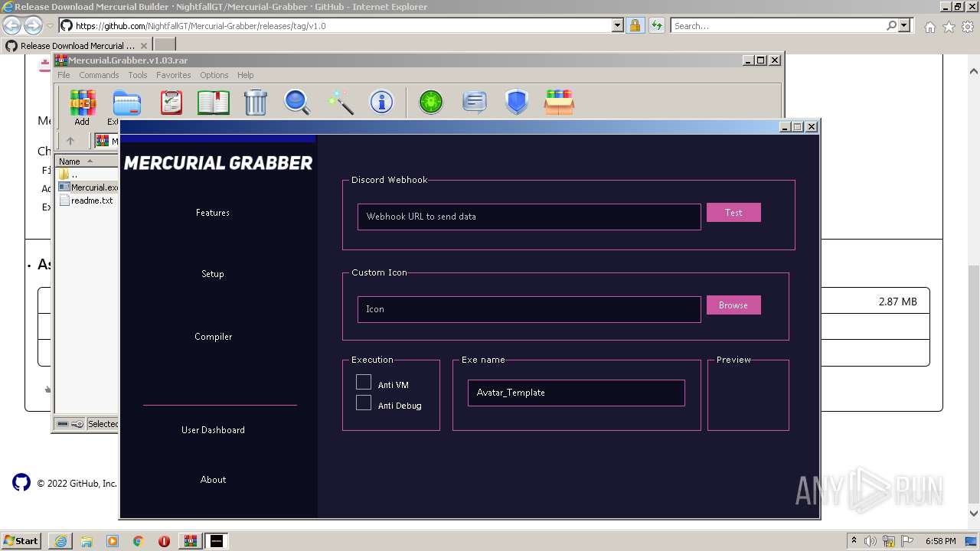The height and width of the screenshot is (551, 980).
Task: Click Internet Explorer refresh button
Action: tap(656, 25)
